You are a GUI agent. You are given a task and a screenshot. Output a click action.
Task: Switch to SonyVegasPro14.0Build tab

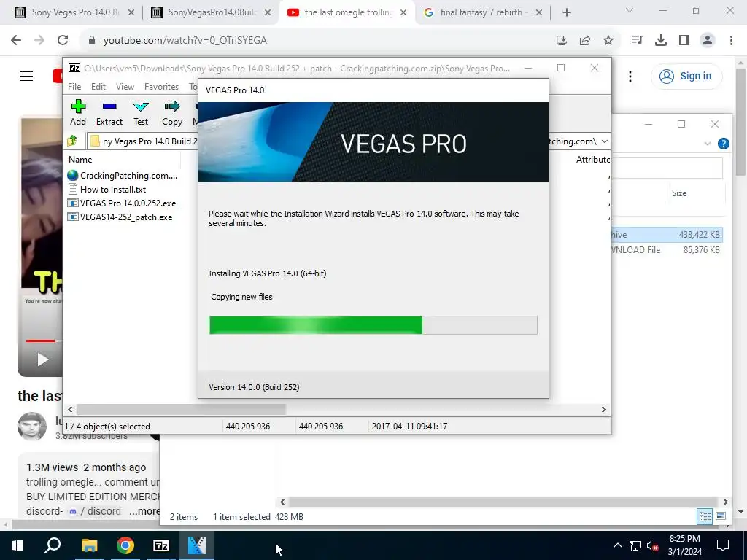212,12
